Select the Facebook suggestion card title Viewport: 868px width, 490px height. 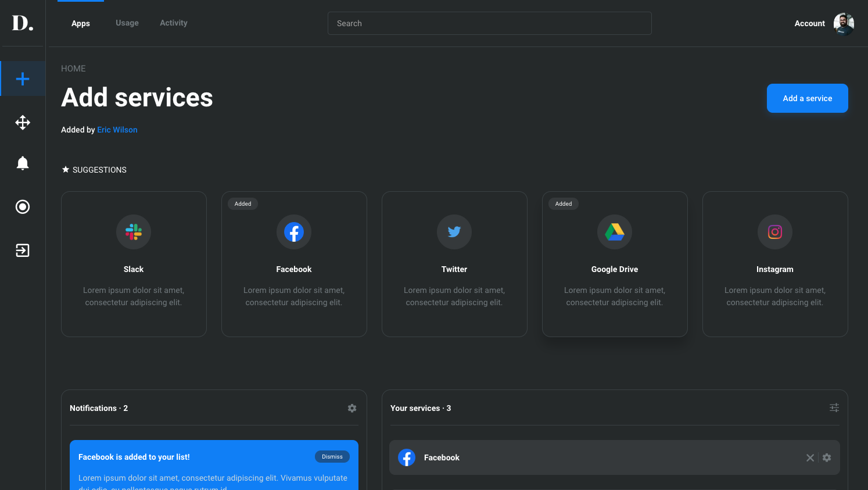294,270
